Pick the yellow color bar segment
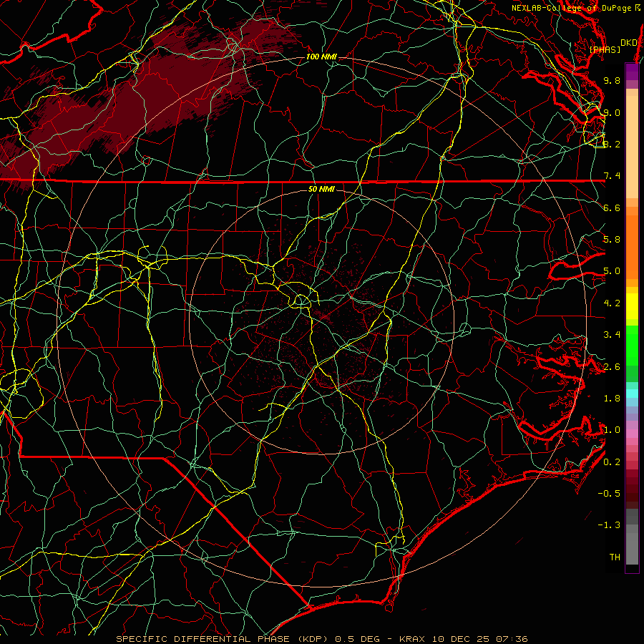Screen dimensions: 644x644 coord(632,306)
